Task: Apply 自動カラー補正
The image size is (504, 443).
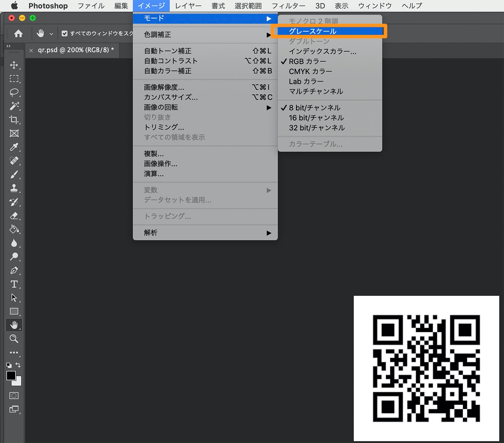Action: tap(205, 71)
